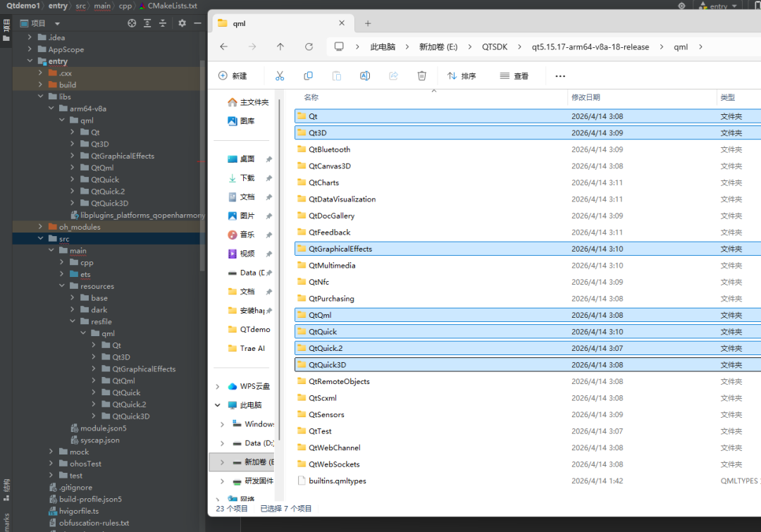Image resolution: width=761 pixels, height=532 pixels.
Task: Click Collapse All icon in Project panel
Action: (163, 23)
